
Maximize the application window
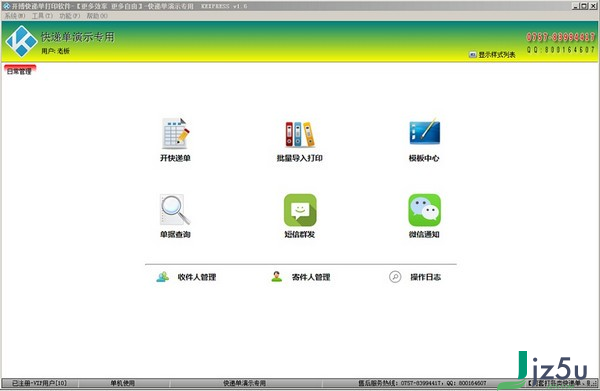[x=584, y=6]
